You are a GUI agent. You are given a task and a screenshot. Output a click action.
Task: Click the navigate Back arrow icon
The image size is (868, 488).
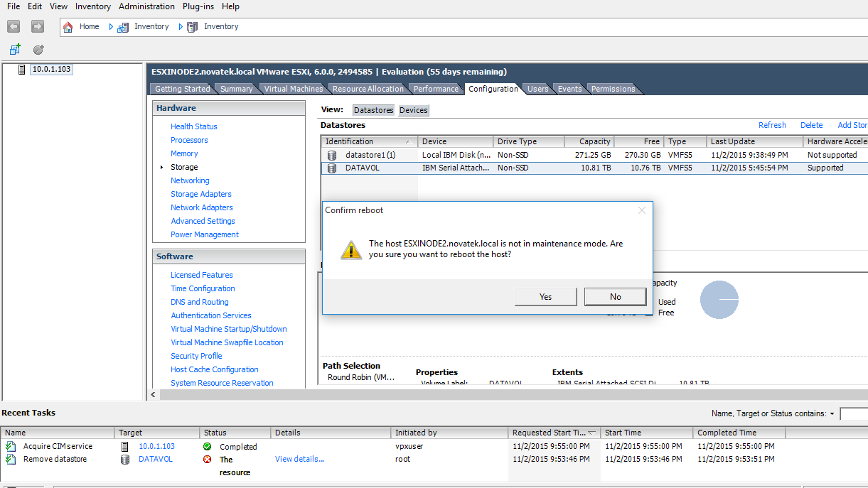pos(14,26)
